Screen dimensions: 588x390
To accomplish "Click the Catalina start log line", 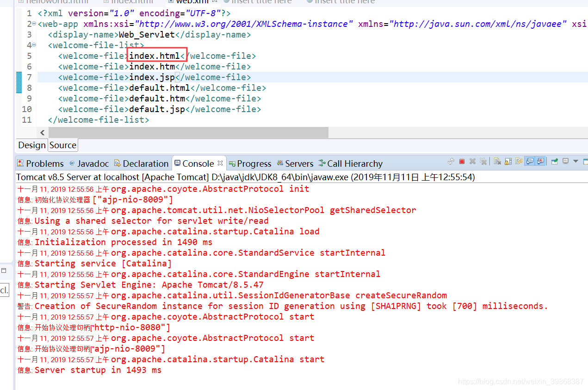I will tap(171, 359).
